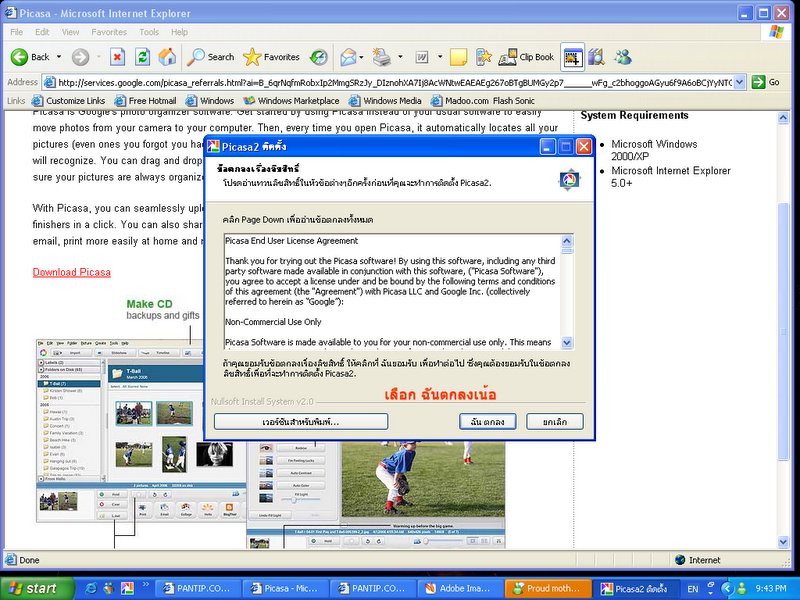Expand the Mail button dropdown arrow
This screenshot has height=600, width=800.
361,57
